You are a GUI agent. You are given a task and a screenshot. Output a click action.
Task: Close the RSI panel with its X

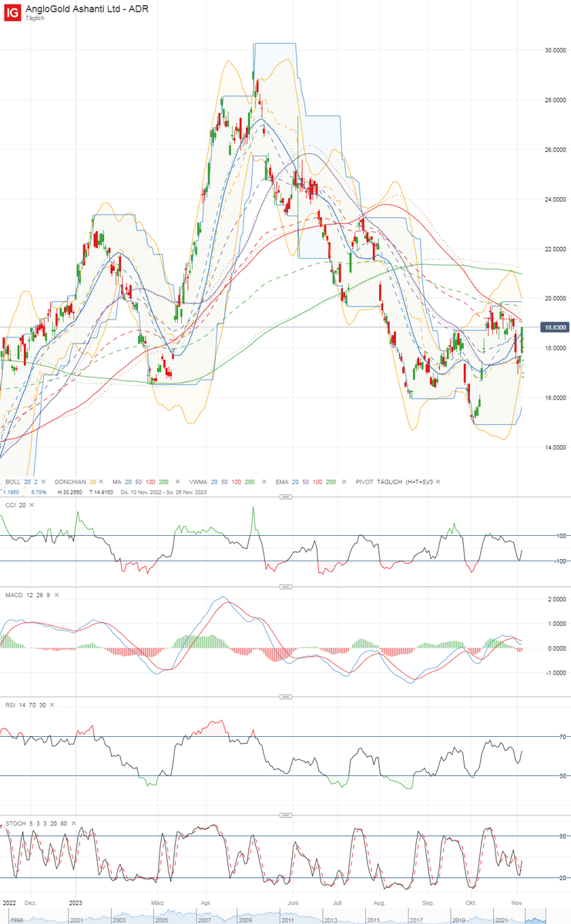pyautogui.click(x=52, y=707)
